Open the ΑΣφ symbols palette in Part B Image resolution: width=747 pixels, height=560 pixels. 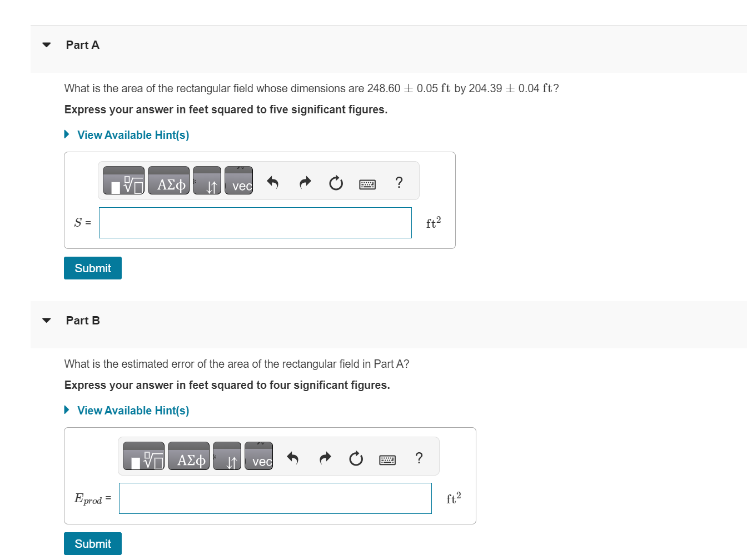point(188,456)
